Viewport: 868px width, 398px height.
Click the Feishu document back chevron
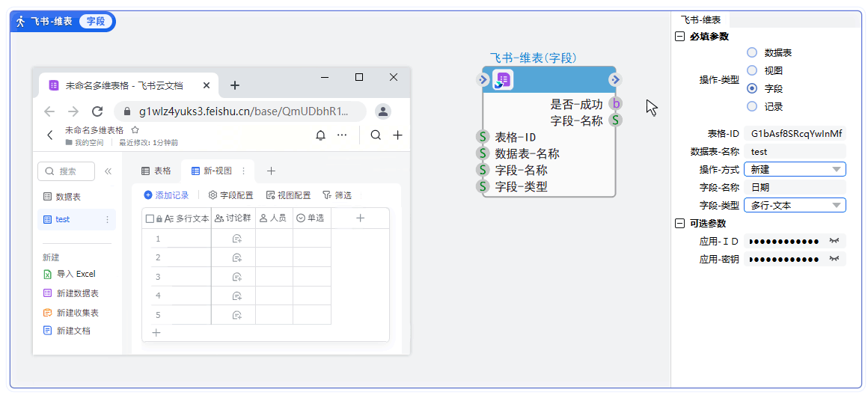click(50, 135)
